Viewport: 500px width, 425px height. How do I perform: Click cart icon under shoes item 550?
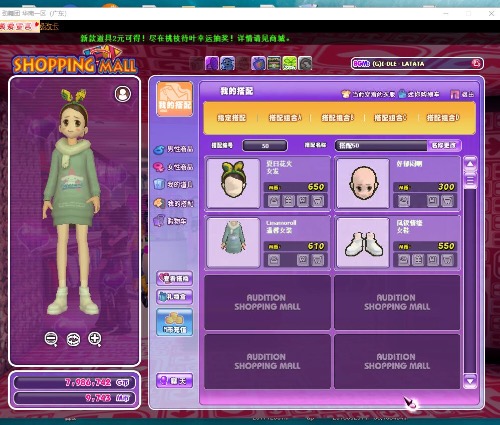(447, 260)
